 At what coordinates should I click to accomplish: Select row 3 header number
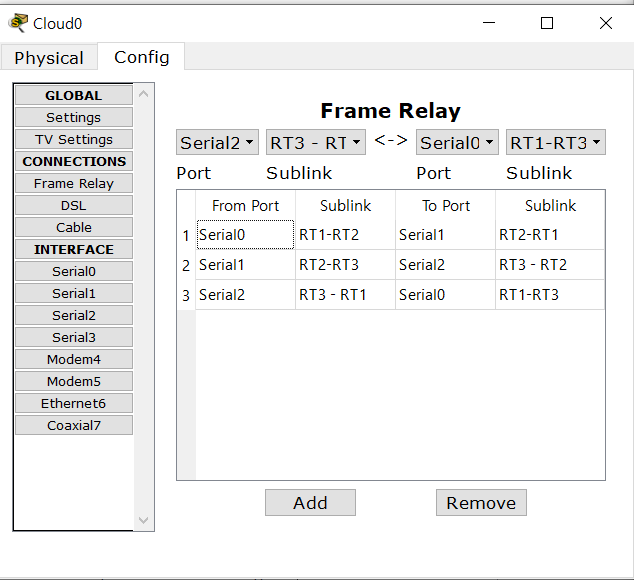click(x=186, y=295)
